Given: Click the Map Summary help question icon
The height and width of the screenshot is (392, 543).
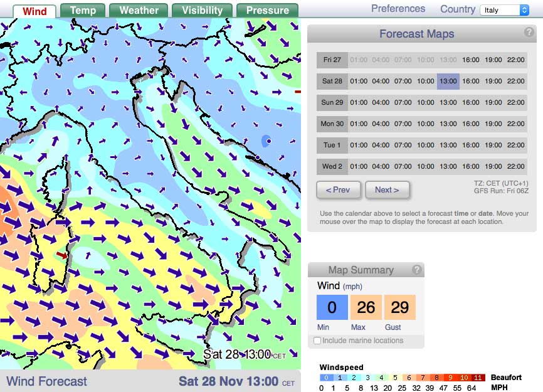Looking at the screenshot, I should click(416, 270).
